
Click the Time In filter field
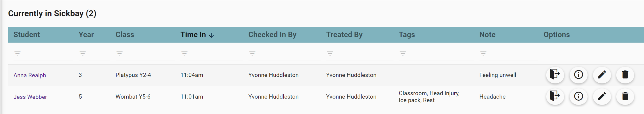coord(214,54)
